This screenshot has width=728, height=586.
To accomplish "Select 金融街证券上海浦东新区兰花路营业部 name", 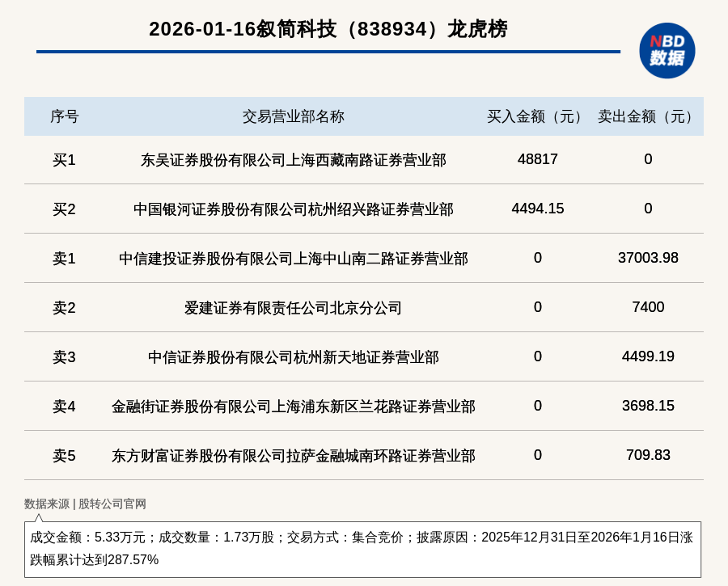I will [293, 407].
